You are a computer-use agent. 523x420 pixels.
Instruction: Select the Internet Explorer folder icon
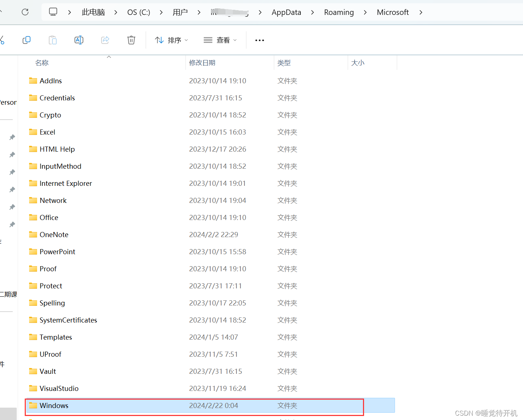pyautogui.click(x=33, y=183)
